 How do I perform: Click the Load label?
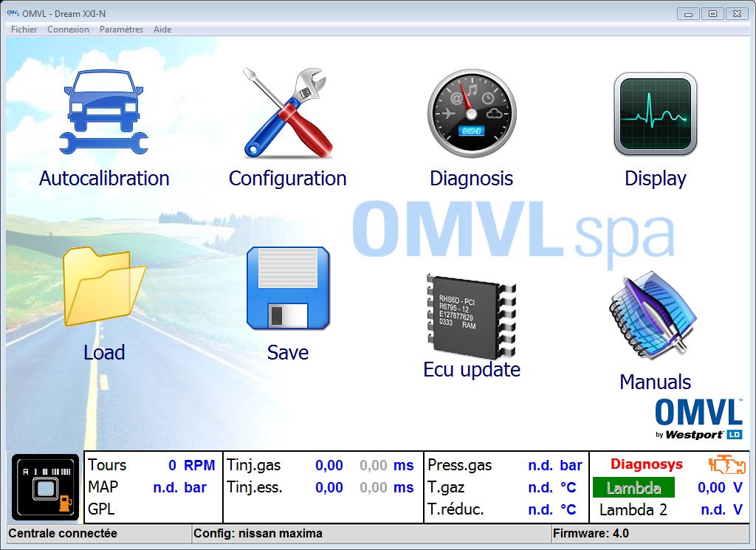[x=104, y=352]
